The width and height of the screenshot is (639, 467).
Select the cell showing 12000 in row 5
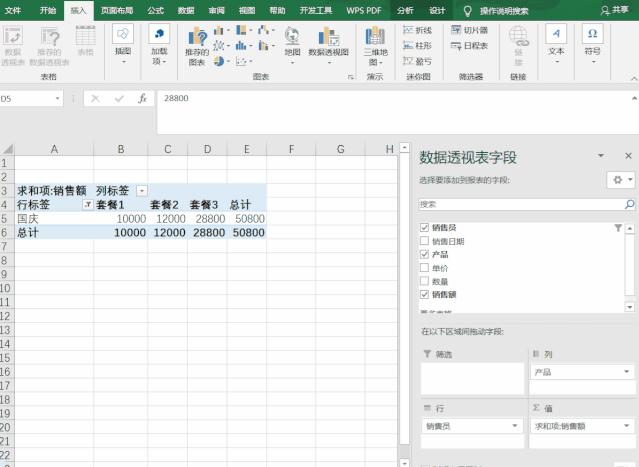[x=167, y=219]
